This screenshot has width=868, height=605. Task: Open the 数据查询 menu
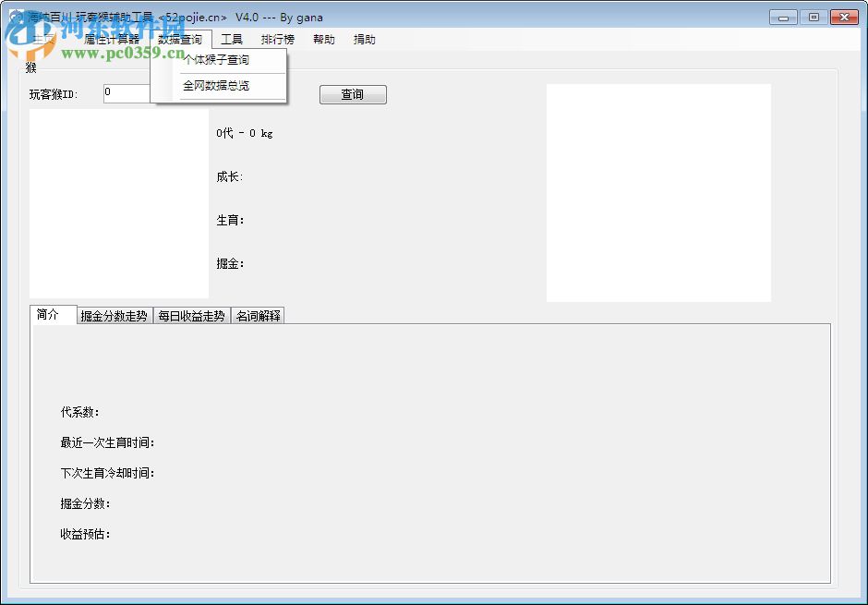coord(182,39)
